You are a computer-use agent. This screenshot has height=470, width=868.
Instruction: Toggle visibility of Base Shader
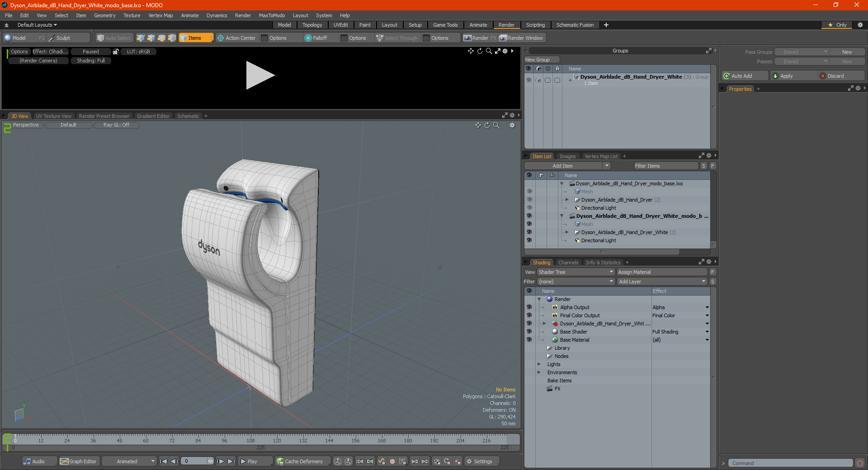click(529, 332)
